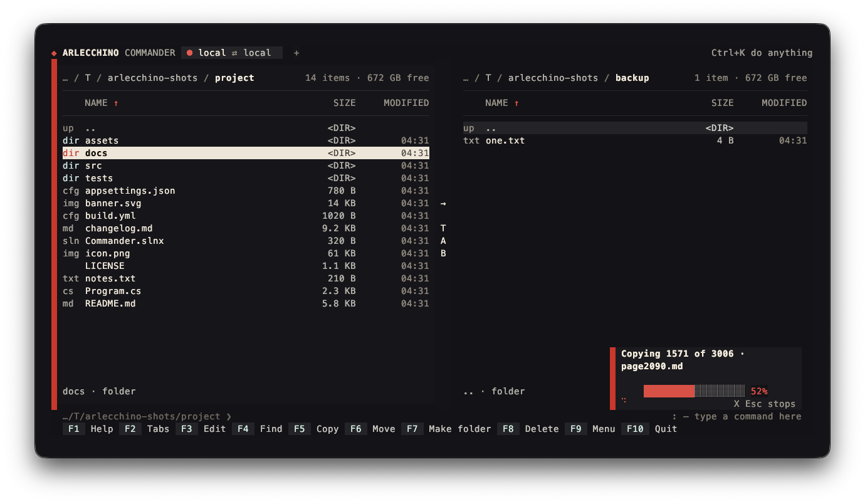Click the project path prompt in command line
Image resolution: width=865 pixels, height=504 pixels.
tap(147, 416)
